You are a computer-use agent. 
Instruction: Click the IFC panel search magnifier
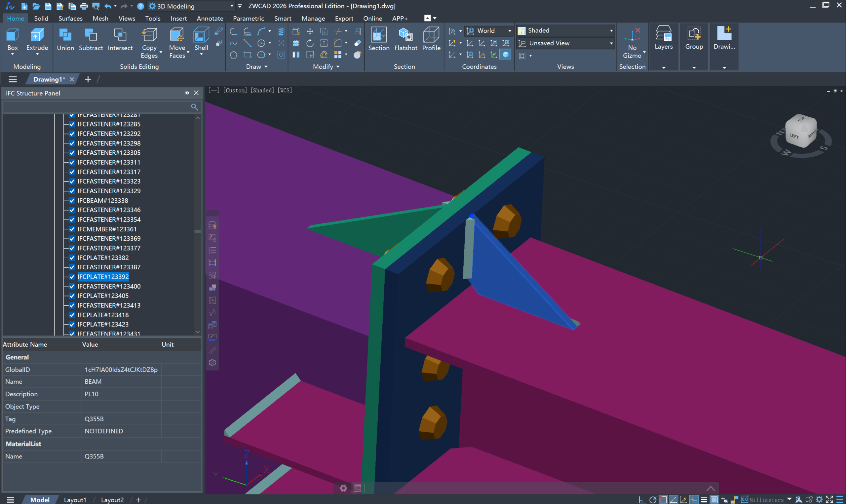click(x=194, y=107)
